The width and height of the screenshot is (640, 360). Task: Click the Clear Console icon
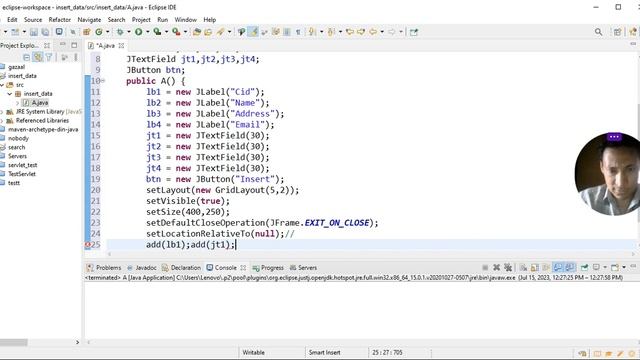tap(523, 267)
